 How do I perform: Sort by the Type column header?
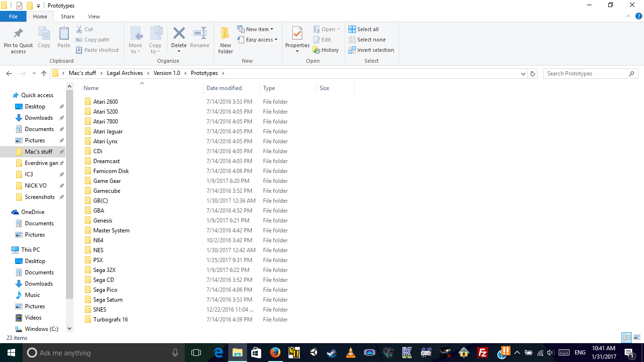(x=288, y=88)
